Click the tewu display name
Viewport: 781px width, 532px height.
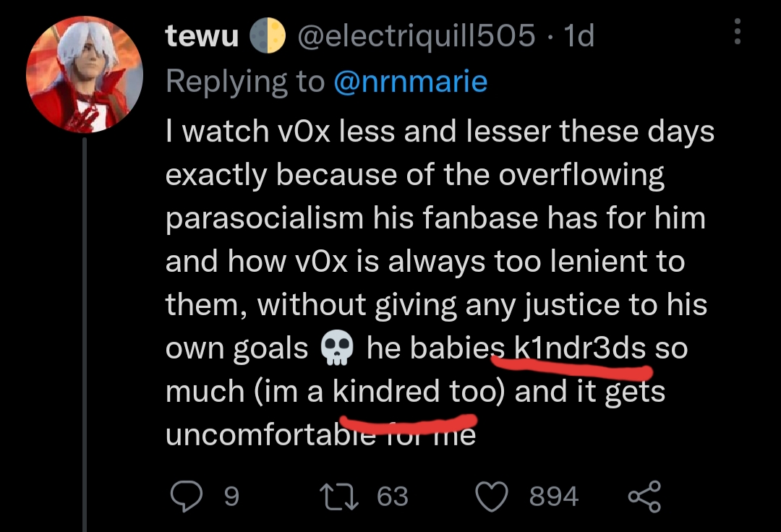tap(202, 36)
